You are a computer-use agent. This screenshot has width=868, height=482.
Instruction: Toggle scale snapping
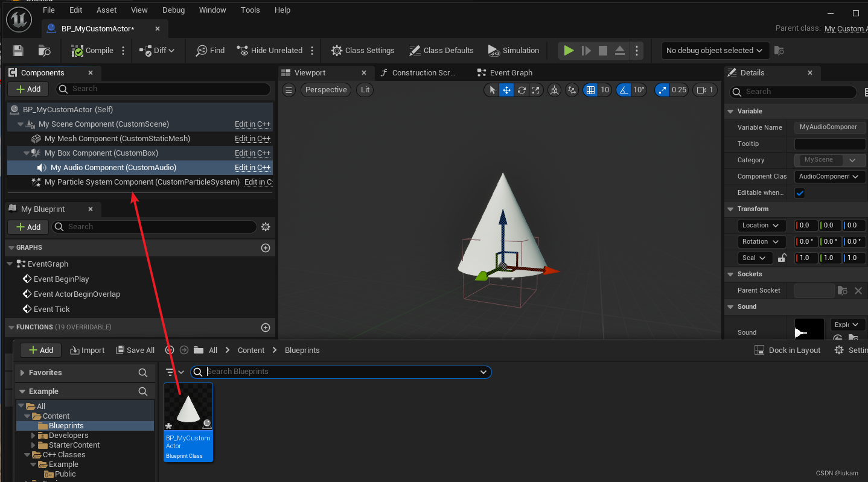[662, 90]
